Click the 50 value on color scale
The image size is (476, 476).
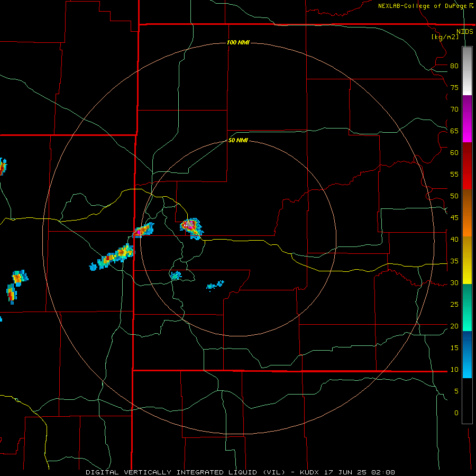coord(454,196)
